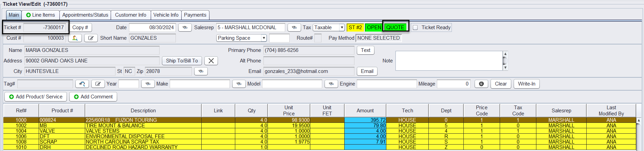Open the Parking Space dropdown
This screenshot has height=151, width=644.
pyautogui.click(x=263, y=38)
